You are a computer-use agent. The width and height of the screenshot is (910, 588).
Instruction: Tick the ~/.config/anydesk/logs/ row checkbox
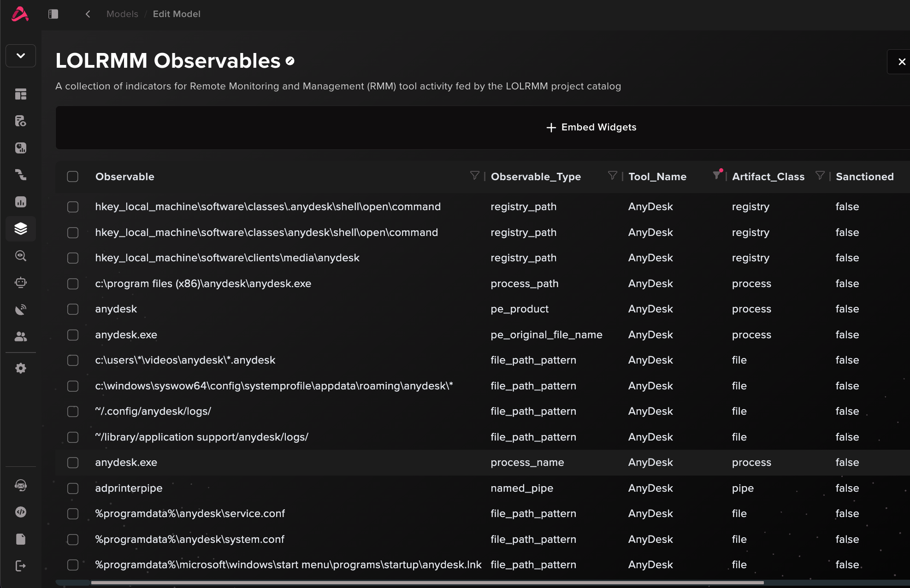pyautogui.click(x=73, y=412)
